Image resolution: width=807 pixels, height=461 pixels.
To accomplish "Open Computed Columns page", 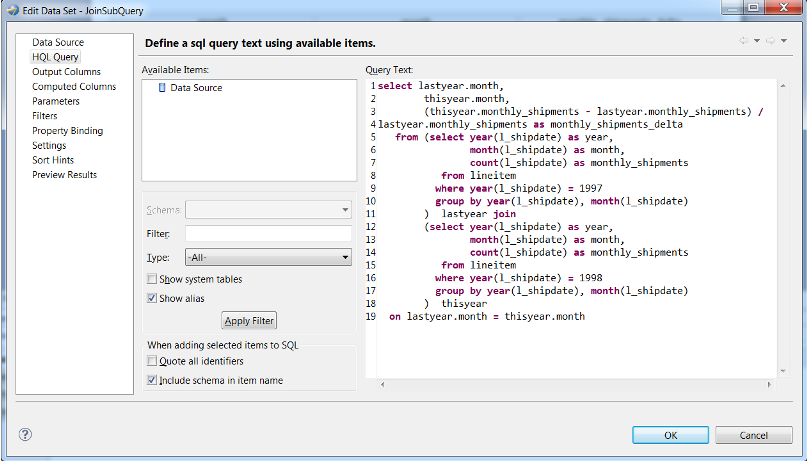I will point(74,86).
